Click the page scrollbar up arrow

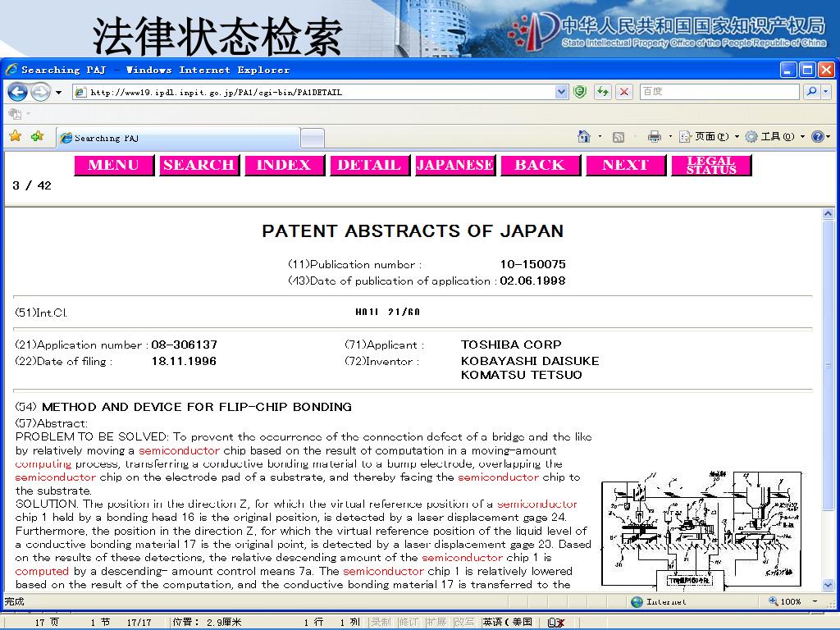tap(828, 214)
